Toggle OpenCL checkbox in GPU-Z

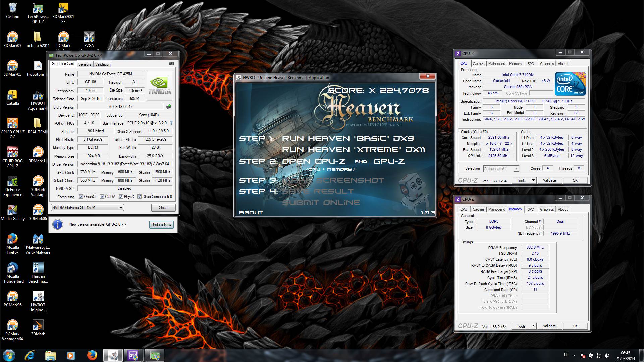(x=81, y=197)
